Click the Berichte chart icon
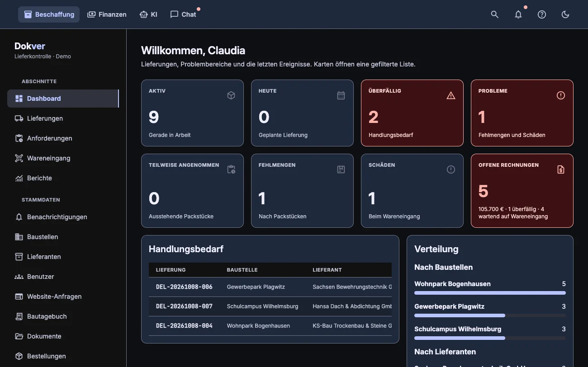The width and height of the screenshot is (588, 367). click(19, 178)
